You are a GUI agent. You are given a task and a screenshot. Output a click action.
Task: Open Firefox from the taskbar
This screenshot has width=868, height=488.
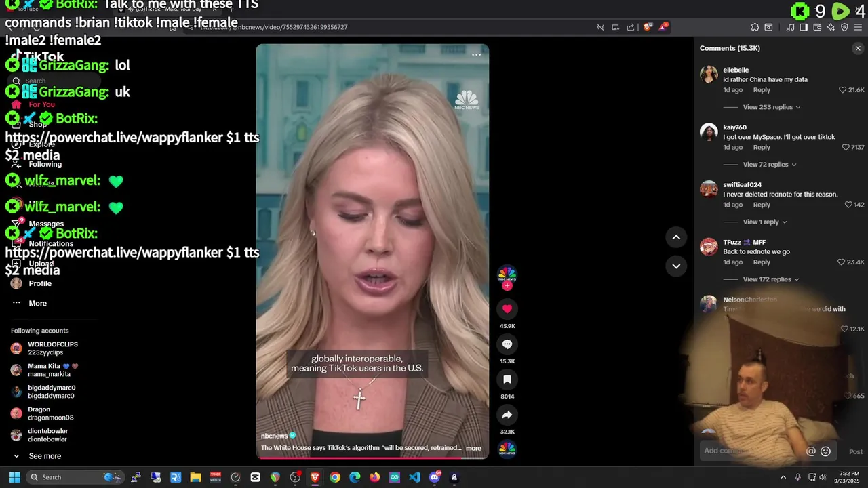pyautogui.click(x=374, y=477)
